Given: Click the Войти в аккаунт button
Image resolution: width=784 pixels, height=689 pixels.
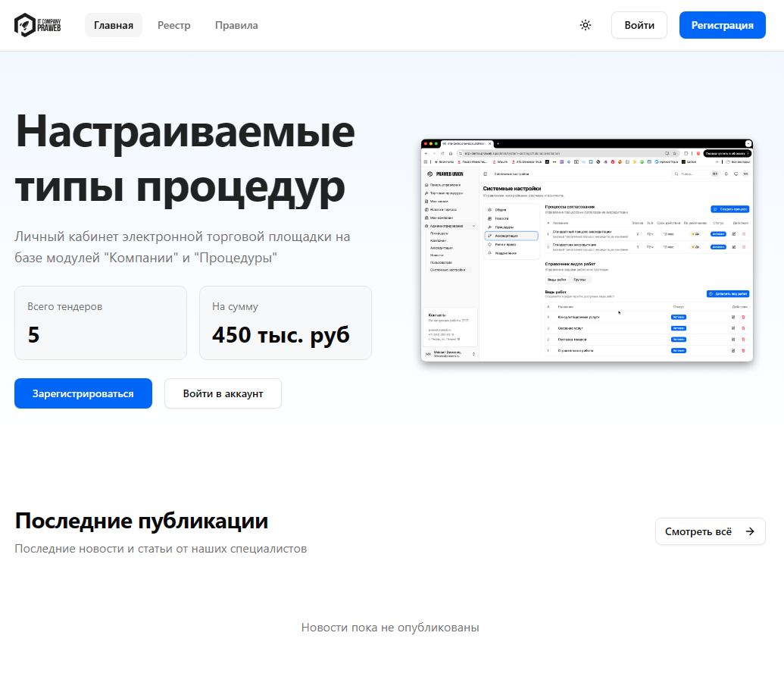Looking at the screenshot, I should pos(223,393).
